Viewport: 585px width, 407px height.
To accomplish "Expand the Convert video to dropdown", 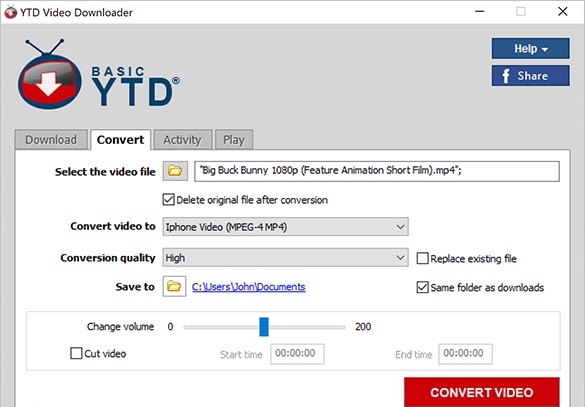I will [285, 227].
